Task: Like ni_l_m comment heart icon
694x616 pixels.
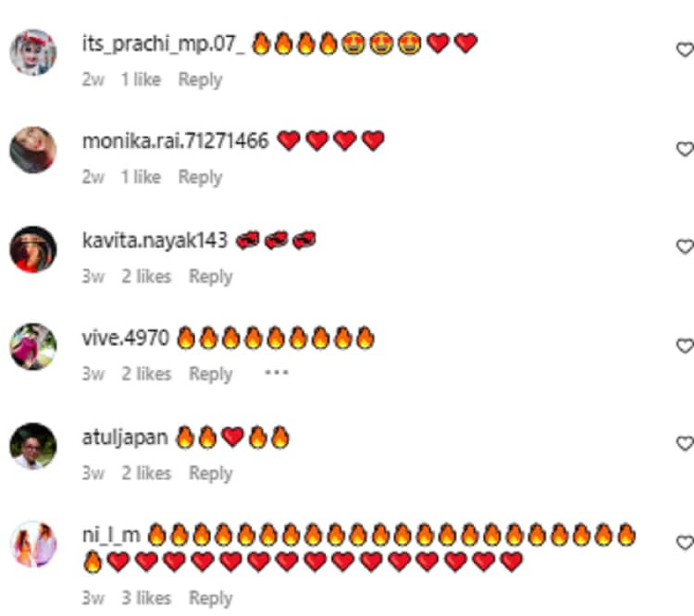Action: (x=685, y=543)
